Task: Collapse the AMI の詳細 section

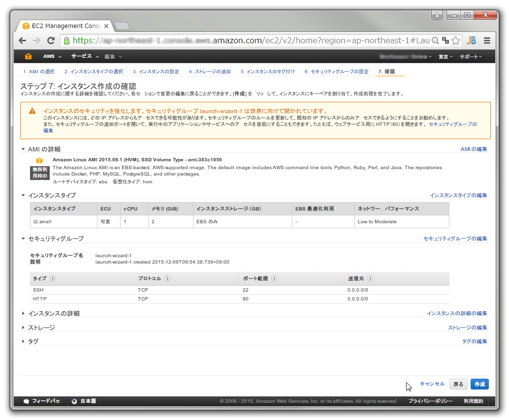Action: point(23,149)
